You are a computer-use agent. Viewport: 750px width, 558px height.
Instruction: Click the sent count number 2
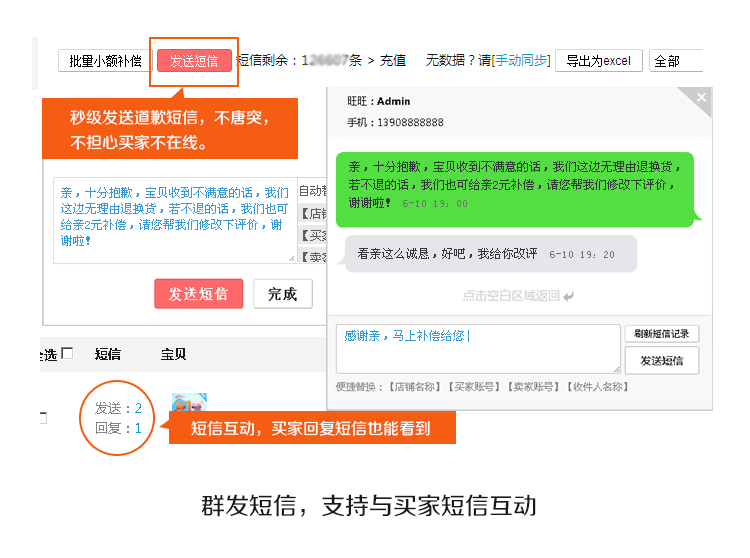tap(138, 408)
